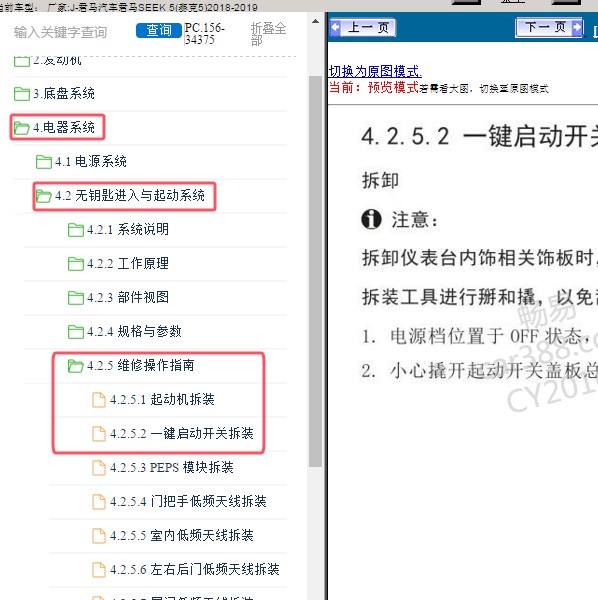
Task: Open 4.2.5.2 一键启动开关拆装 page
Action: [x=182, y=434]
